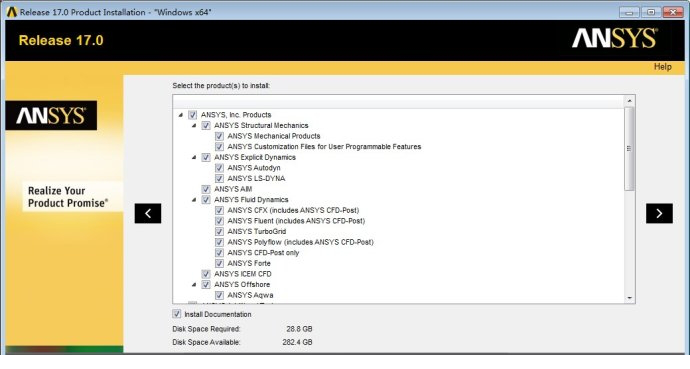Collapse the ANSYS Explicit Dynamics node

(x=194, y=157)
